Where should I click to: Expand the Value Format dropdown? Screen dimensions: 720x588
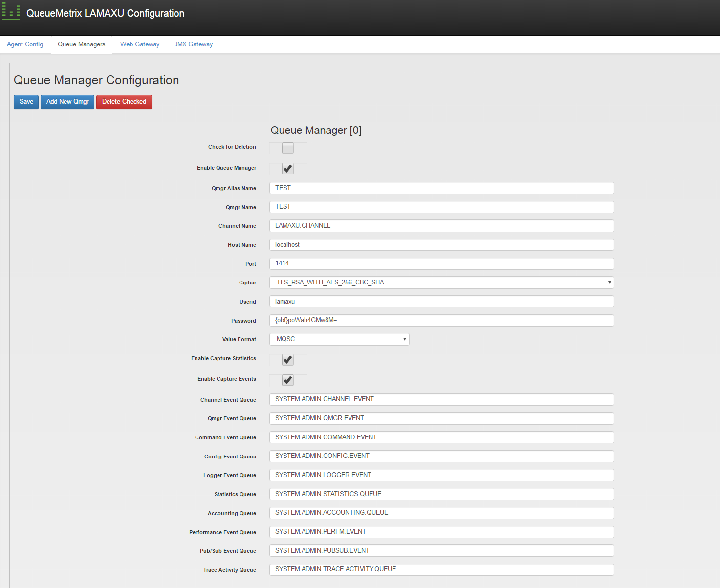[x=339, y=339]
